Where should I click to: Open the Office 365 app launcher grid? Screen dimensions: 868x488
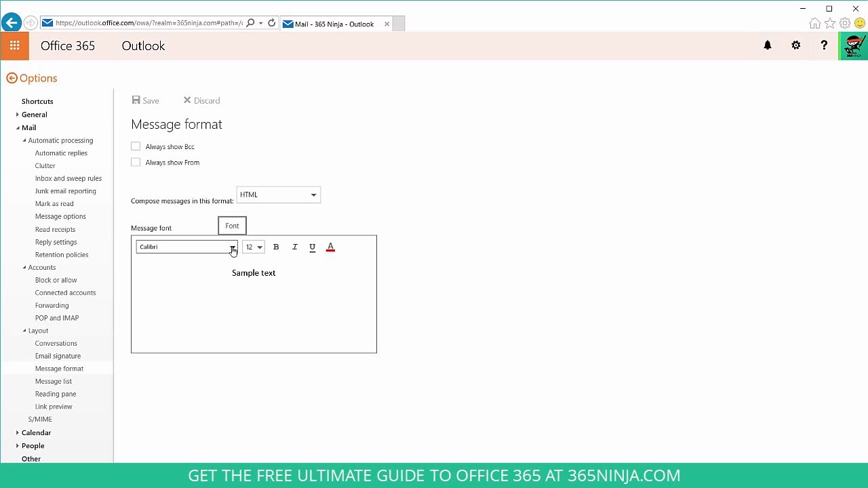pyautogui.click(x=14, y=45)
